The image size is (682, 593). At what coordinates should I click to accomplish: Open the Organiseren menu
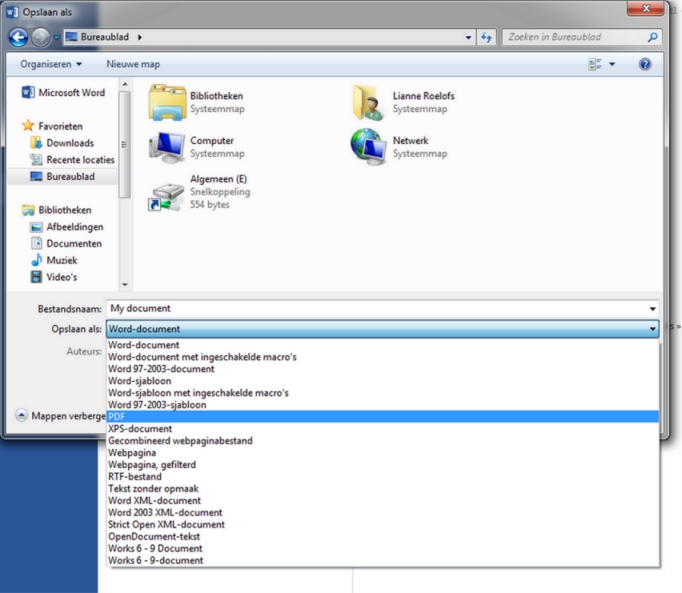[51, 64]
